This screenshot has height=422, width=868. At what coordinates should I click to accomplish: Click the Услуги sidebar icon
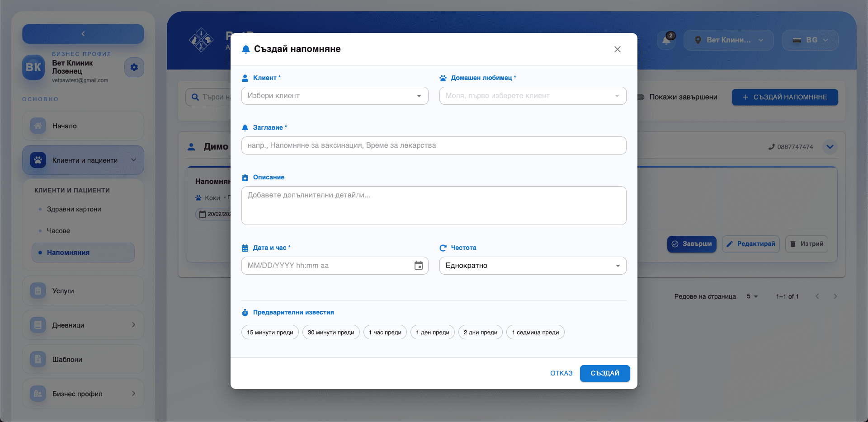(x=38, y=291)
